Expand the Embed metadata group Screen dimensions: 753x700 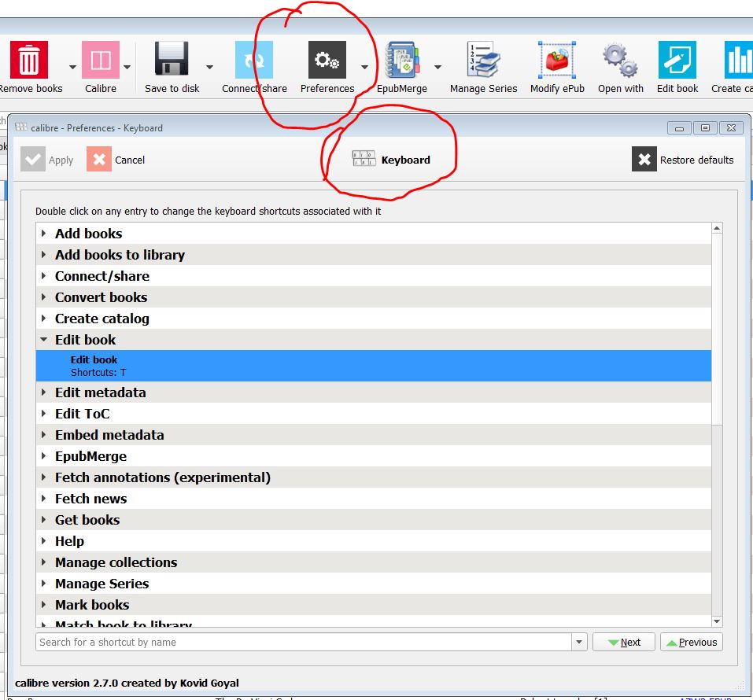pos(44,434)
